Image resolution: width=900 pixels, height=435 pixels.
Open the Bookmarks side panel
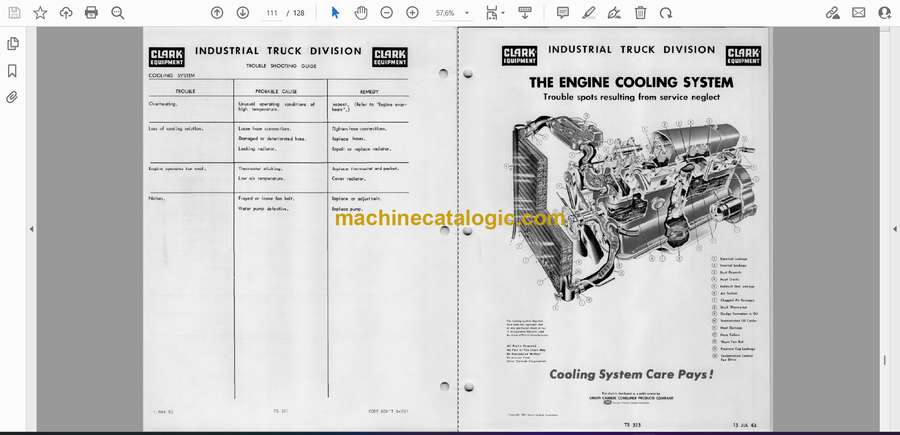[12, 71]
